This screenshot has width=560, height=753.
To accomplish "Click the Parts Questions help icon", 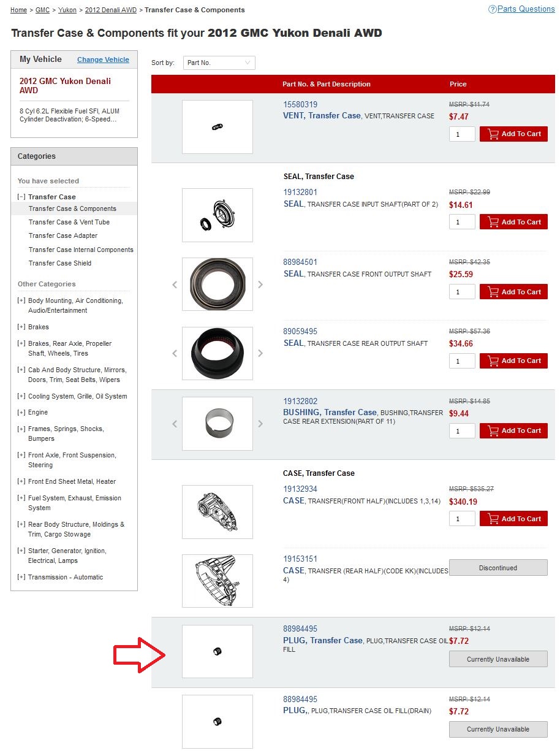I will (x=492, y=9).
